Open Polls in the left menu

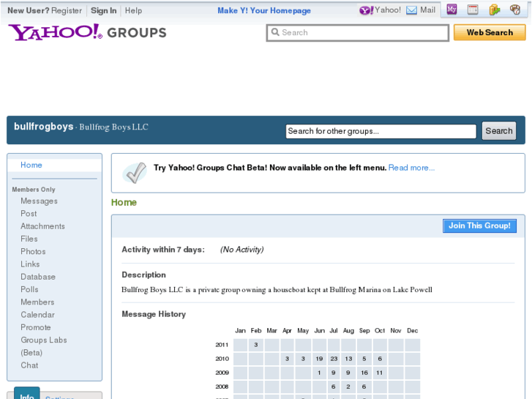[x=29, y=289]
